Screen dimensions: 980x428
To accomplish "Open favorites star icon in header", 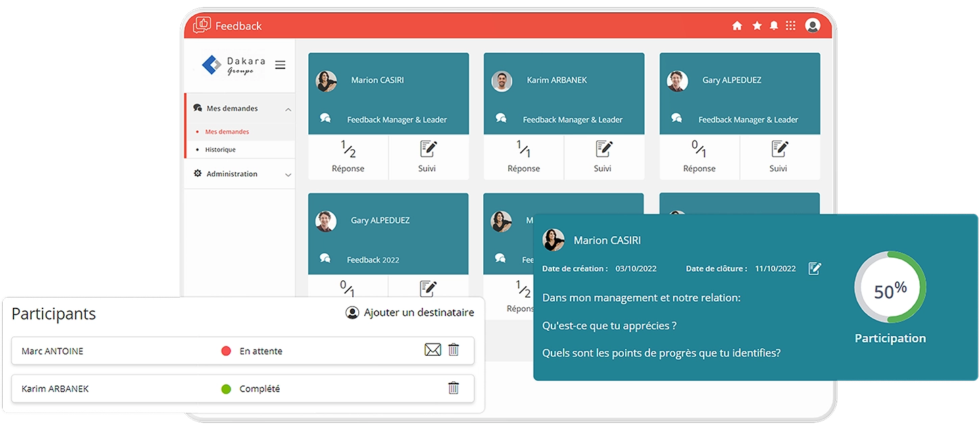I will [x=757, y=26].
